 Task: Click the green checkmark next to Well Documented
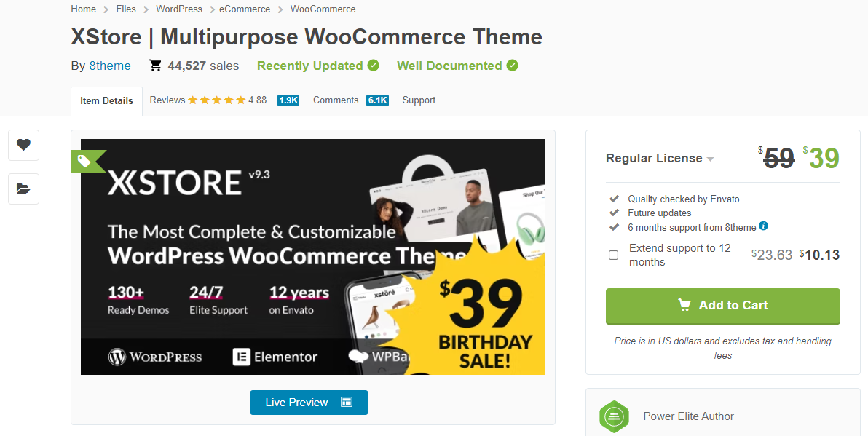pos(513,65)
